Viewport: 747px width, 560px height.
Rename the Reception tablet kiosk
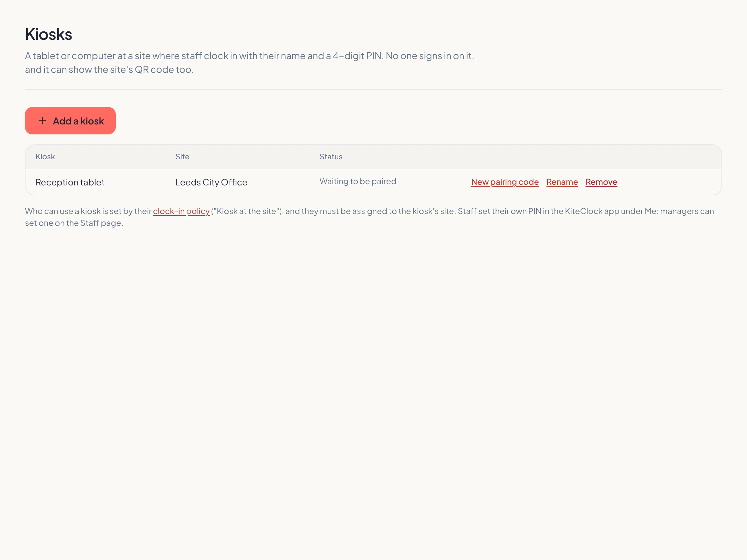[x=562, y=182]
